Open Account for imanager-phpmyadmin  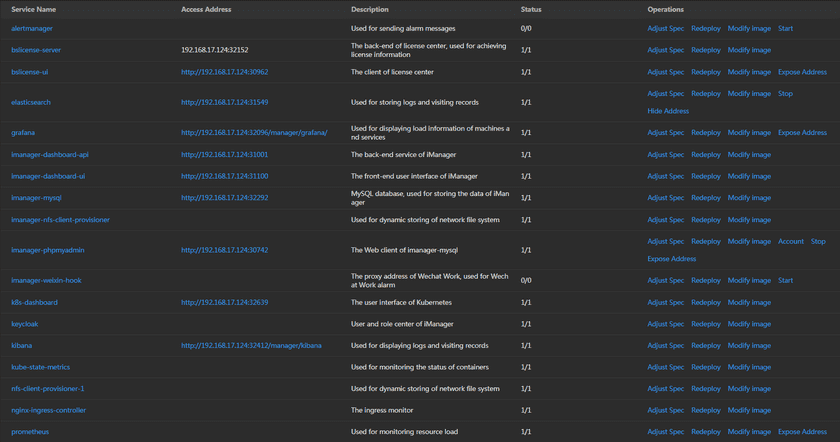(790, 241)
